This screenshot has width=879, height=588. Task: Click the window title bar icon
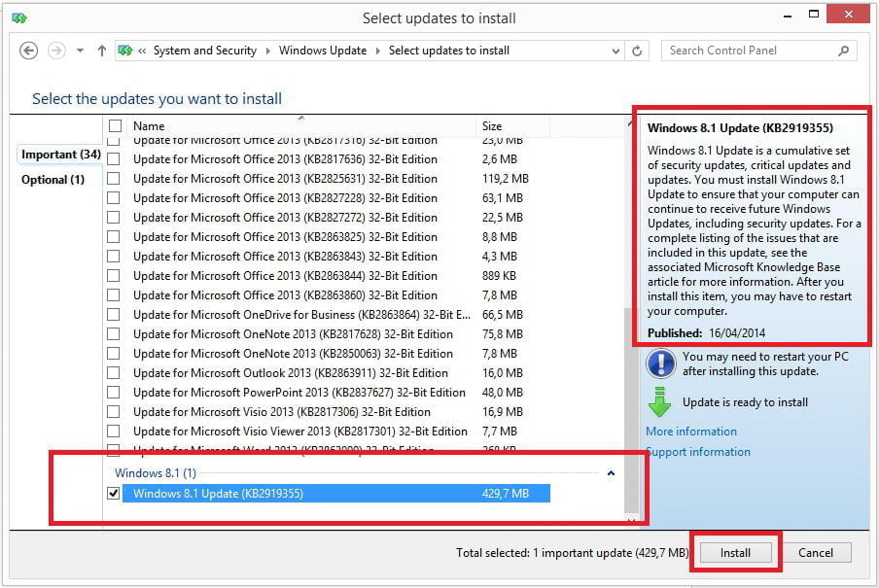click(19, 18)
